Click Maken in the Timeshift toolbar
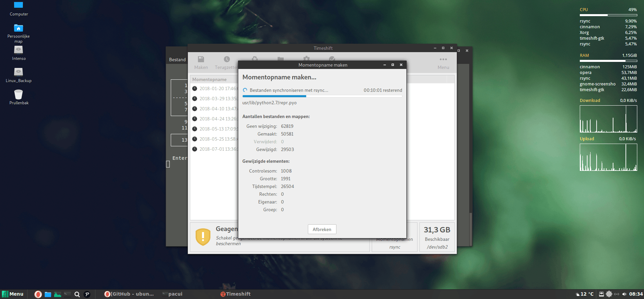 pyautogui.click(x=201, y=63)
